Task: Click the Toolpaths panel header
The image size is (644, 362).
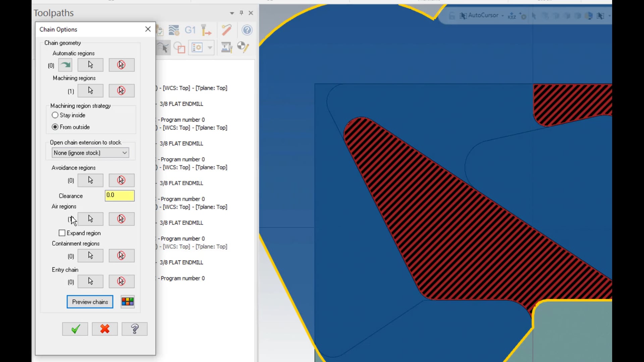Action: [x=53, y=12]
